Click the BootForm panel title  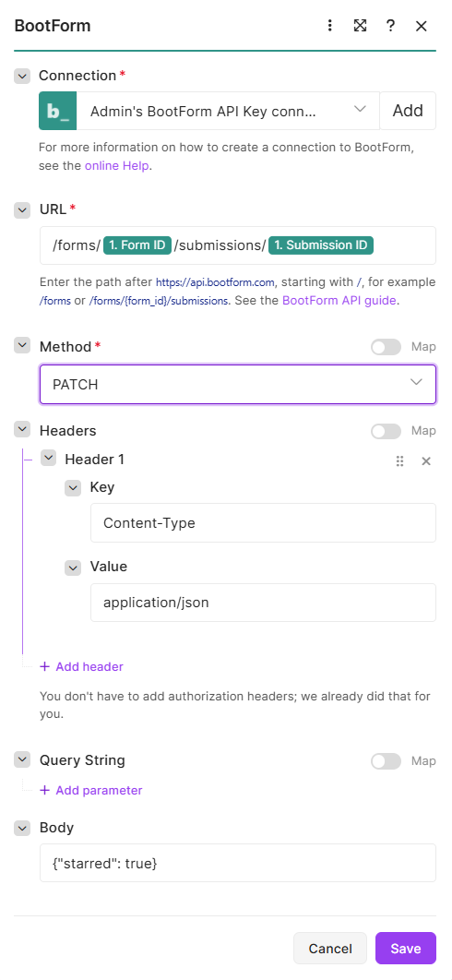(x=53, y=26)
